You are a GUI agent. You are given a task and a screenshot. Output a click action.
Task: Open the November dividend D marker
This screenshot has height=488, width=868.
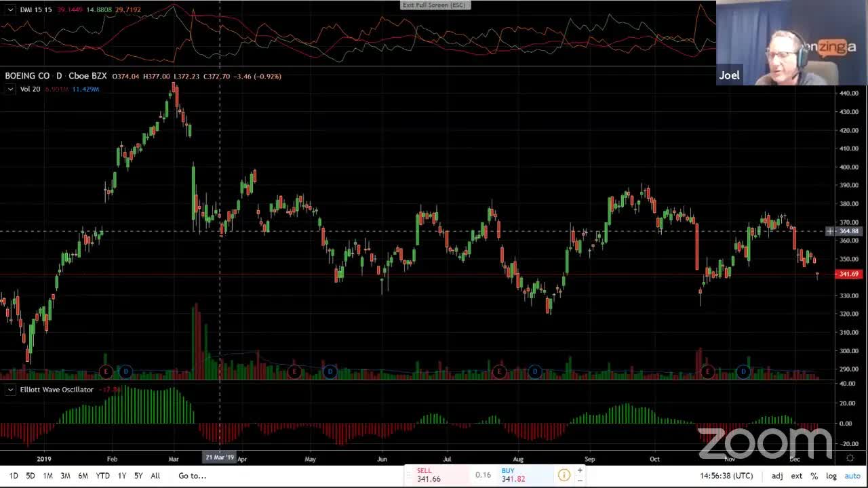pos(743,371)
